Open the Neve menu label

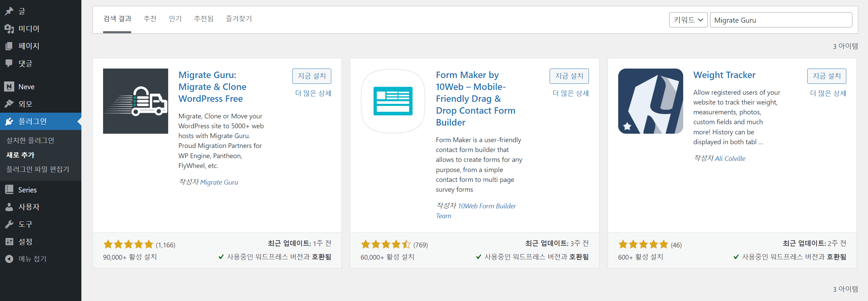point(26,87)
